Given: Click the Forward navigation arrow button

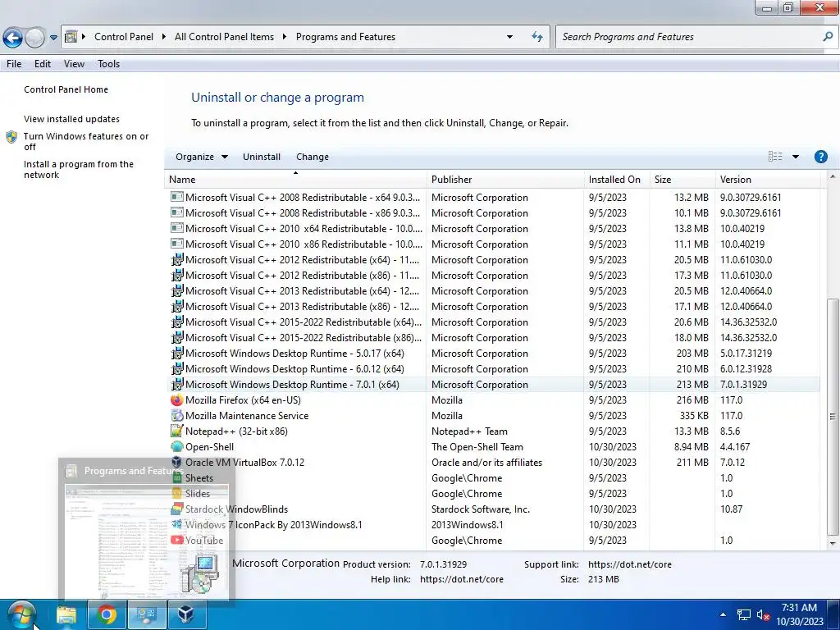Looking at the screenshot, I should 35,38.
